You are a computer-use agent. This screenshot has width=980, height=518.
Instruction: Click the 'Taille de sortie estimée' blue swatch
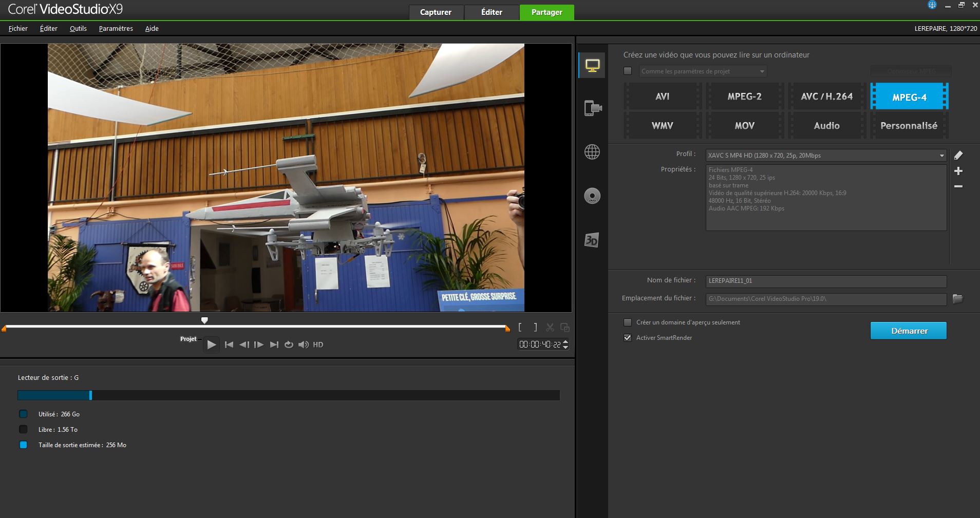click(23, 445)
